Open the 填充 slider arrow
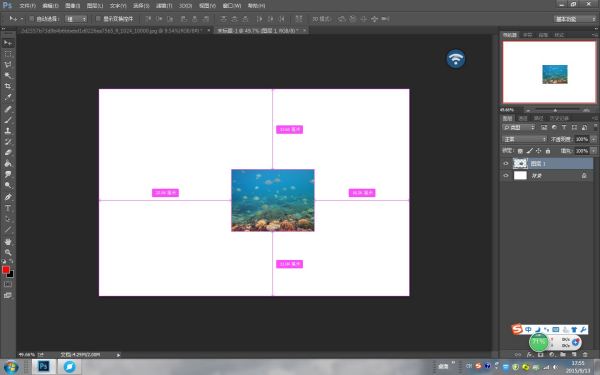This screenshot has width=600, height=375. pos(593,151)
